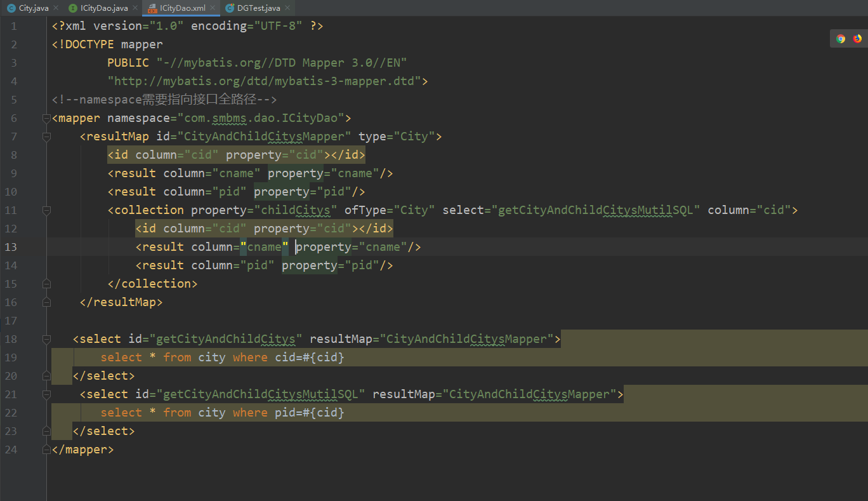Open preview in Chrome browser icon

click(841, 39)
